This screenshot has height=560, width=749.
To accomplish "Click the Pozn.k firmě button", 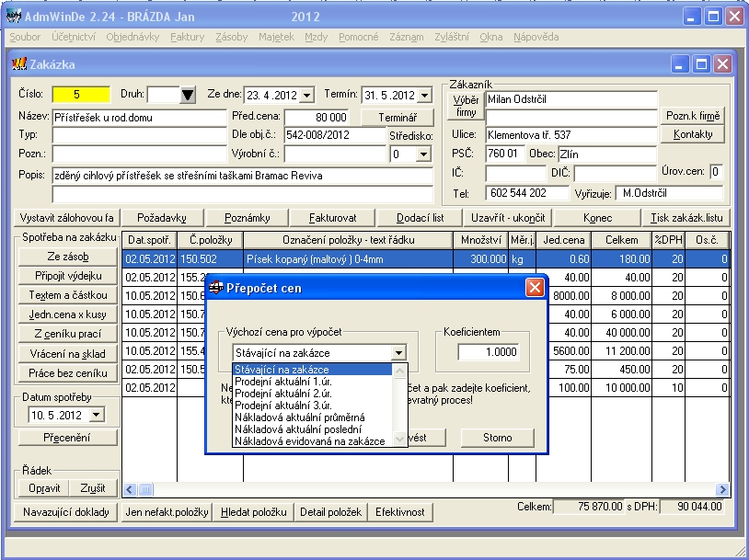I will 693,116.
